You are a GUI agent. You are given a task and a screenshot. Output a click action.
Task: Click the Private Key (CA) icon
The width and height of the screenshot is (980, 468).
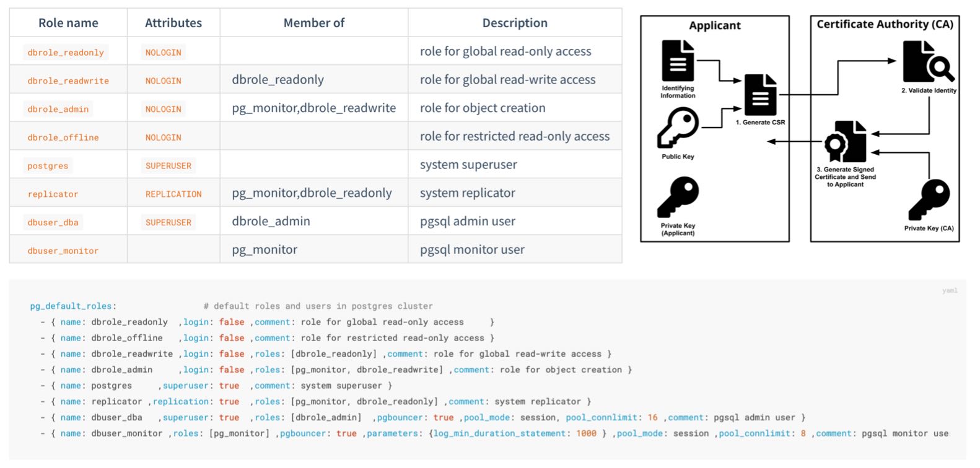tap(929, 200)
